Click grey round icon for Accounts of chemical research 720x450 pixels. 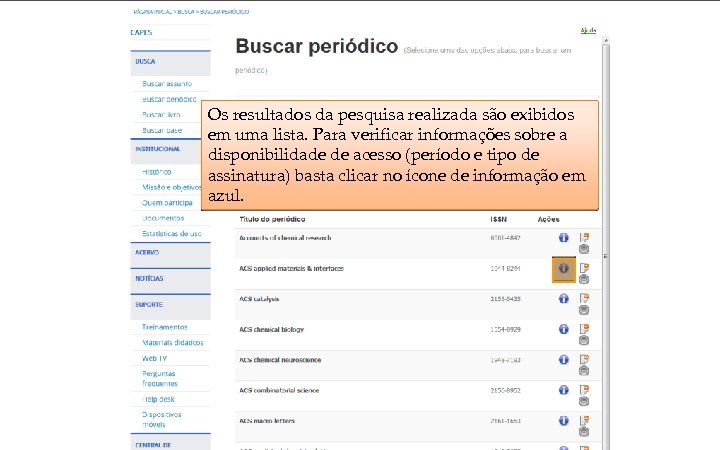point(584,249)
